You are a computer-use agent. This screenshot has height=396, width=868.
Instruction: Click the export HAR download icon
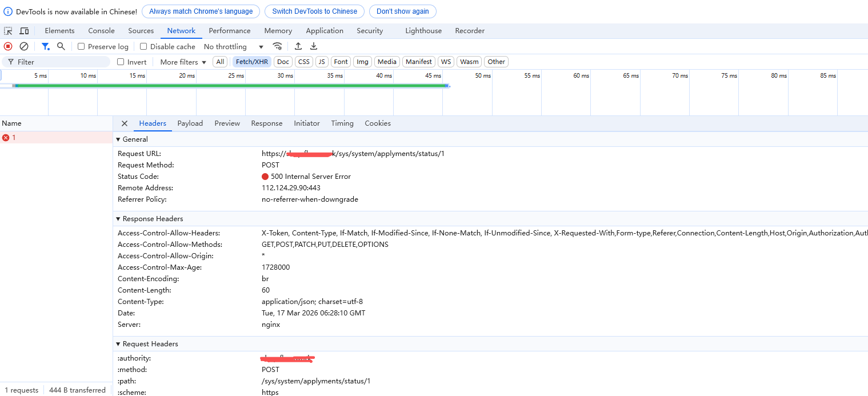(x=314, y=46)
